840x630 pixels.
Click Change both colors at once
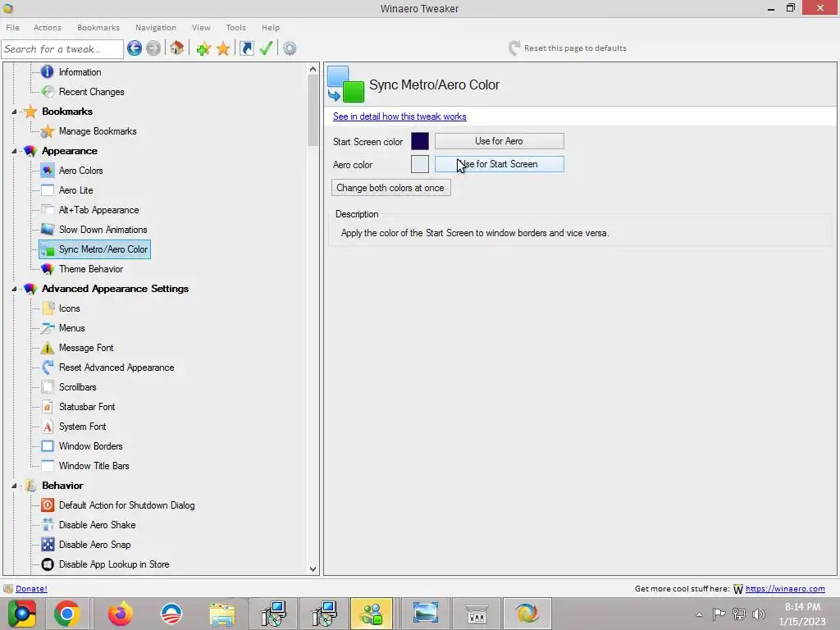(390, 188)
